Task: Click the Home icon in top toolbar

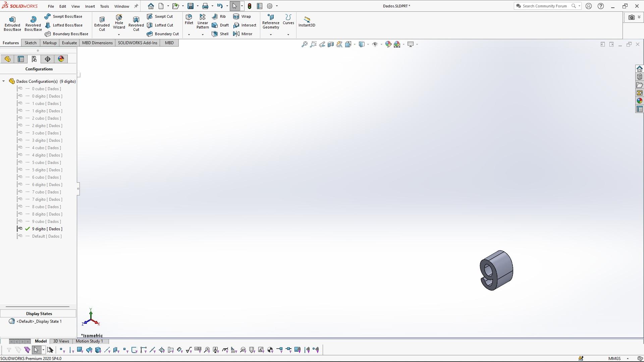Action: pyautogui.click(x=151, y=6)
